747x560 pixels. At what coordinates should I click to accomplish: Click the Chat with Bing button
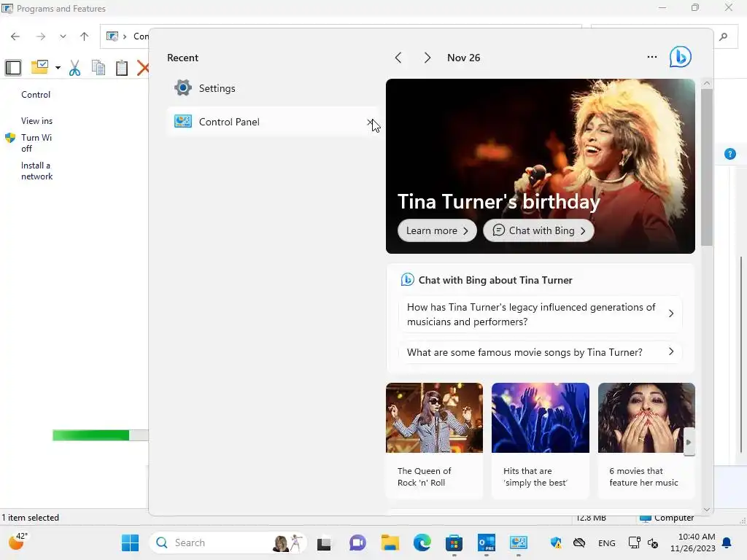(x=538, y=230)
